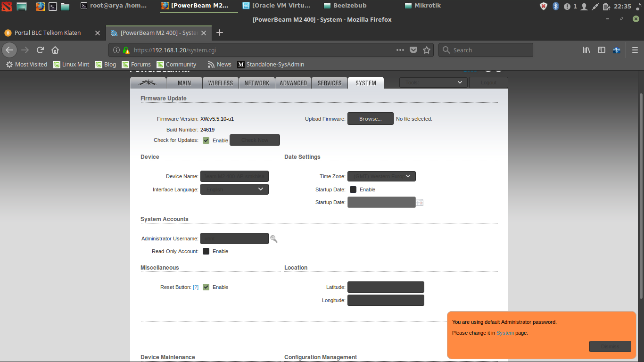644x362 pixels.
Task: Switch to Oracle VM VirtualBox in the taskbar
Action: pyautogui.click(x=277, y=6)
